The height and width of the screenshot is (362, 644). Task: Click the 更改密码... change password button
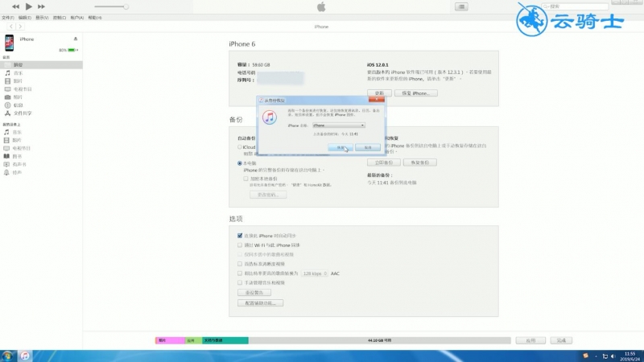pos(268,195)
